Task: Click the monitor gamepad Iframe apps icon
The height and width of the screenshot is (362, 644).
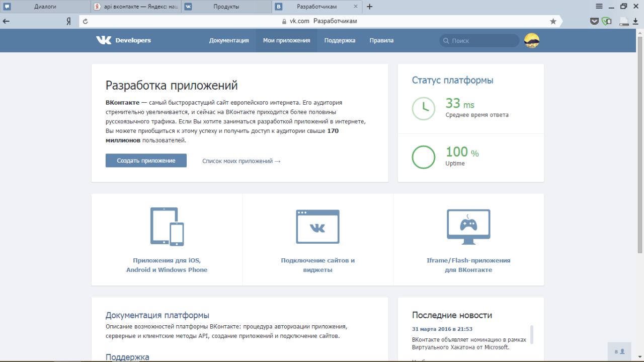Action: pyautogui.click(x=468, y=227)
